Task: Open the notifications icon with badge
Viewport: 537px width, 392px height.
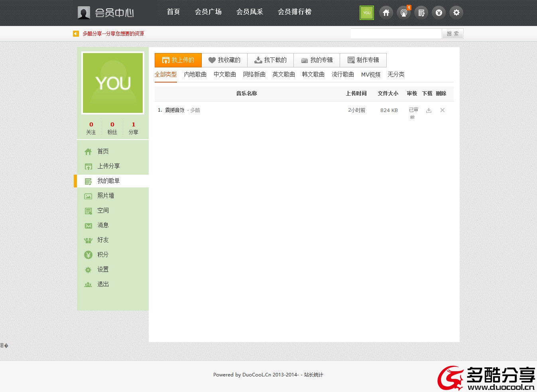Action: 404,12
